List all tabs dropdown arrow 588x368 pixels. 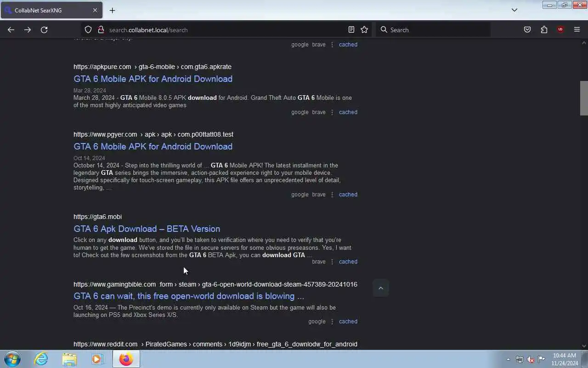[514, 10]
